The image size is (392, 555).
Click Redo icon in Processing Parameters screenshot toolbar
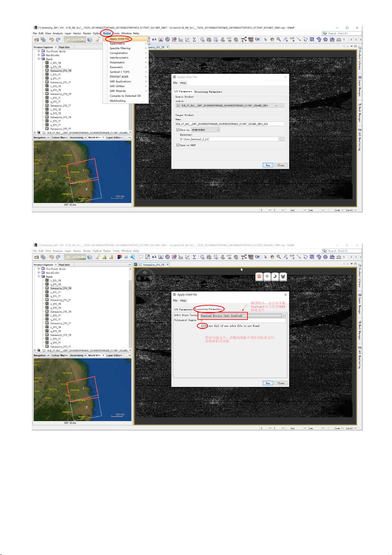click(x=58, y=257)
